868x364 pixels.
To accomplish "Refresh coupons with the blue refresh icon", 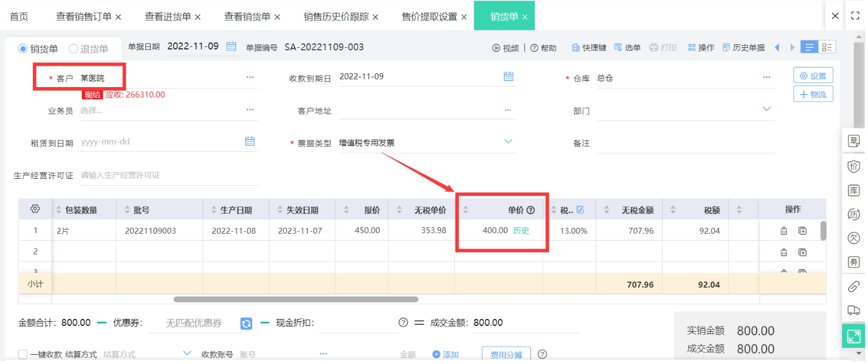I will pyautogui.click(x=246, y=323).
